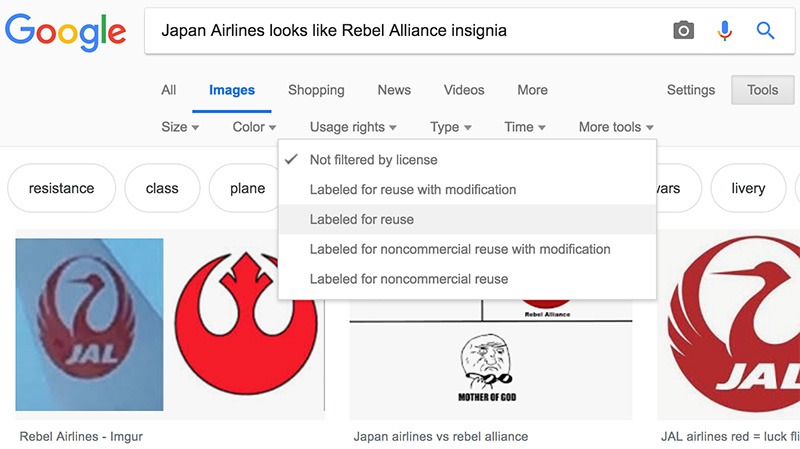Click the blue magnifier search icon
Viewport: 800px width, 449px height.
765,31
